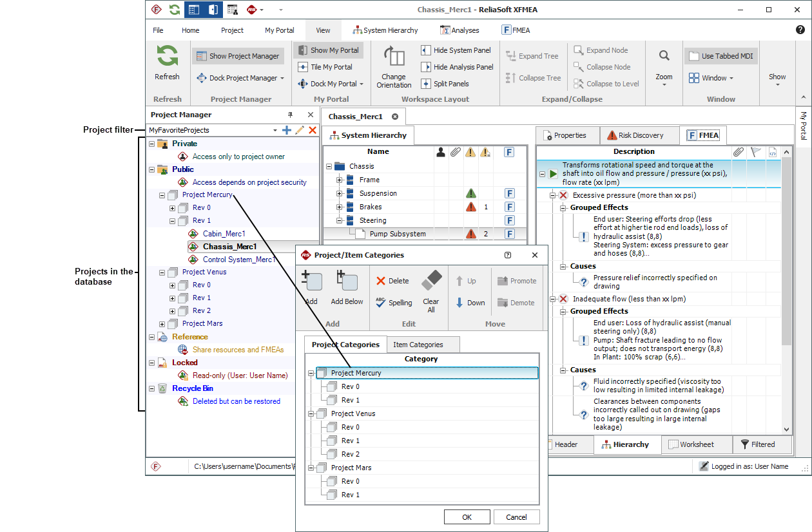Expand the Project Mars node in Project Manager
Screen dimensions: 812x532
pos(162,324)
